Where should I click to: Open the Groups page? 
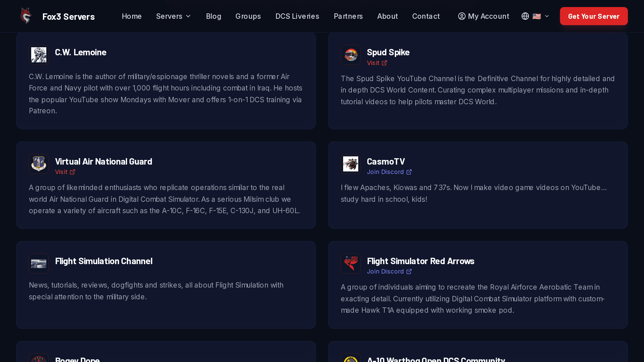click(x=248, y=16)
